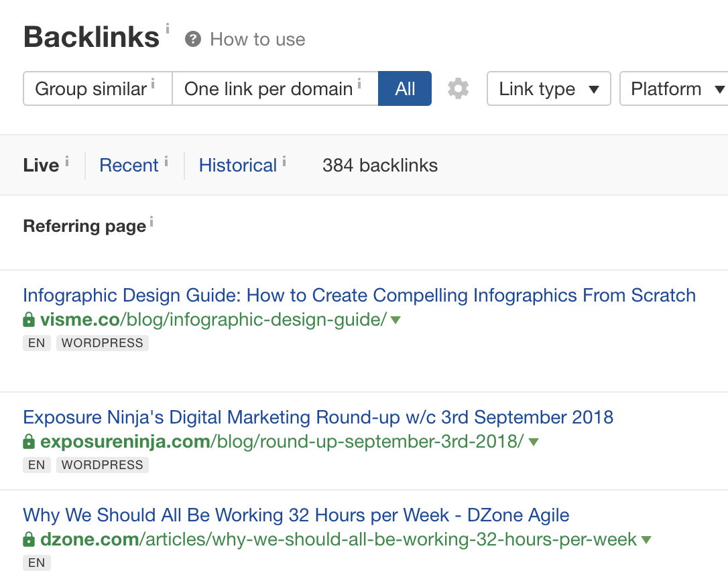The height and width of the screenshot is (583, 728).
Task: Select the All backlinks mode
Action: pyautogui.click(x=405, y=89)
